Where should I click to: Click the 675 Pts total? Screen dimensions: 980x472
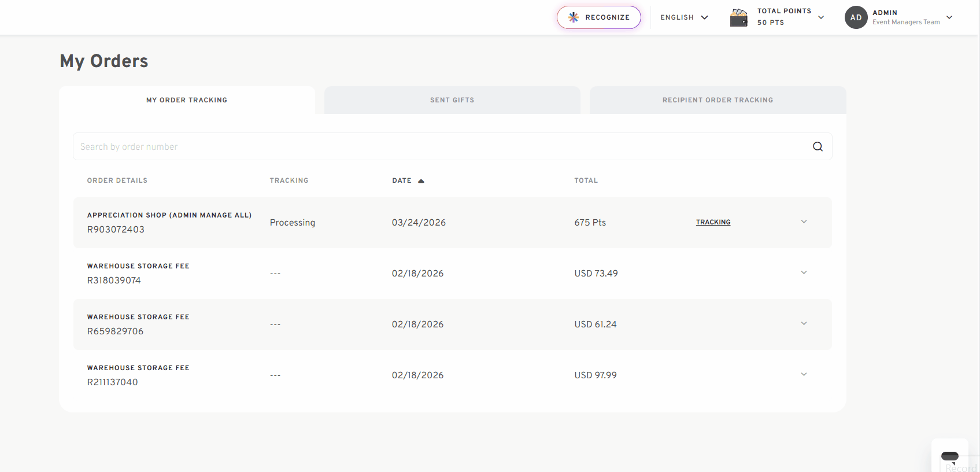tap(590, 223)
